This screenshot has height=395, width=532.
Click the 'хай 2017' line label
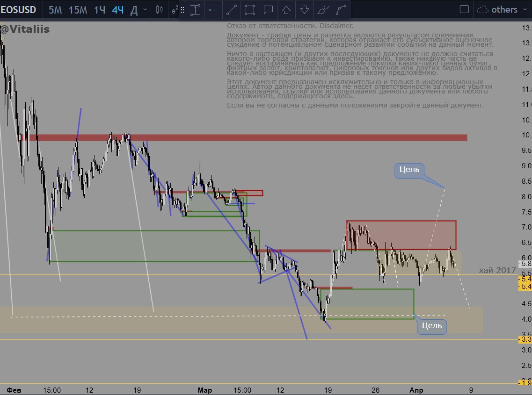497,270
